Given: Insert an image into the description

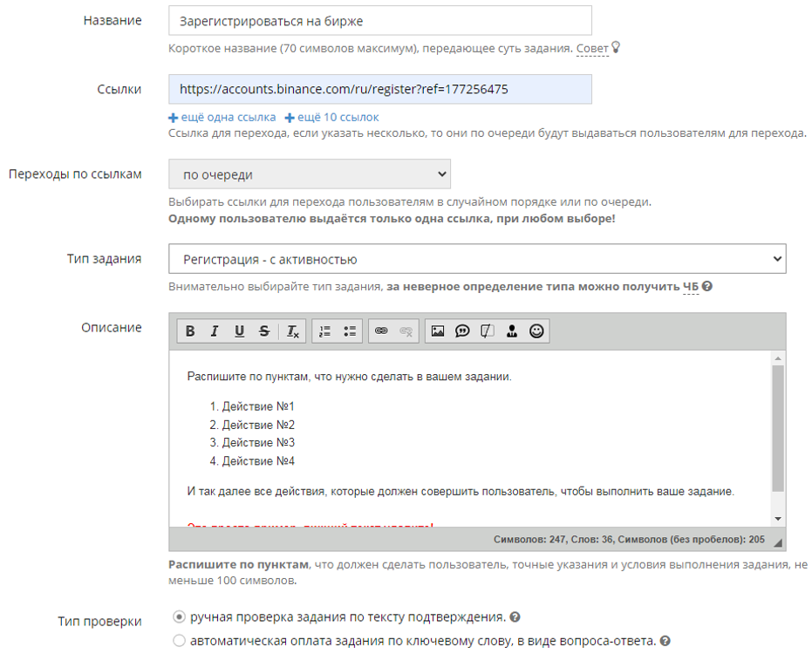Looking at the screenshot, I should [438, 330].
